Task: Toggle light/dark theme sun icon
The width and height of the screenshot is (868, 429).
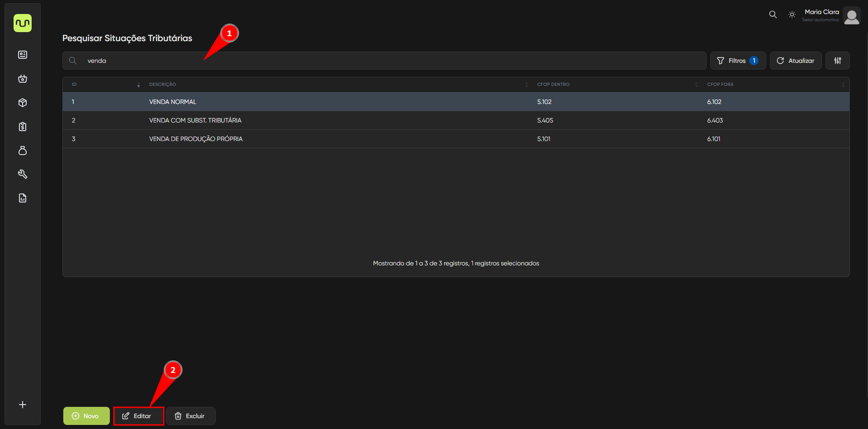Action: pyautogui.click(x=792, y=14)
